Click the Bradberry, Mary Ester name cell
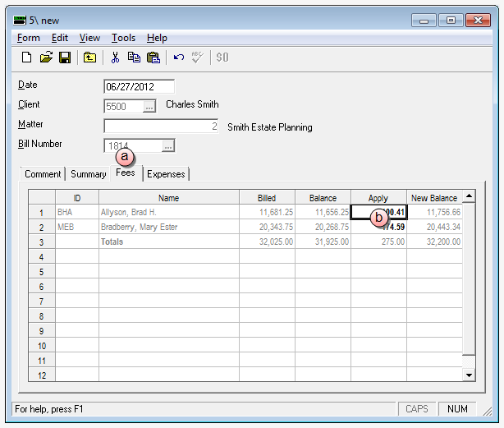Viewport: 504px width, 428px height. coord(169,227)
